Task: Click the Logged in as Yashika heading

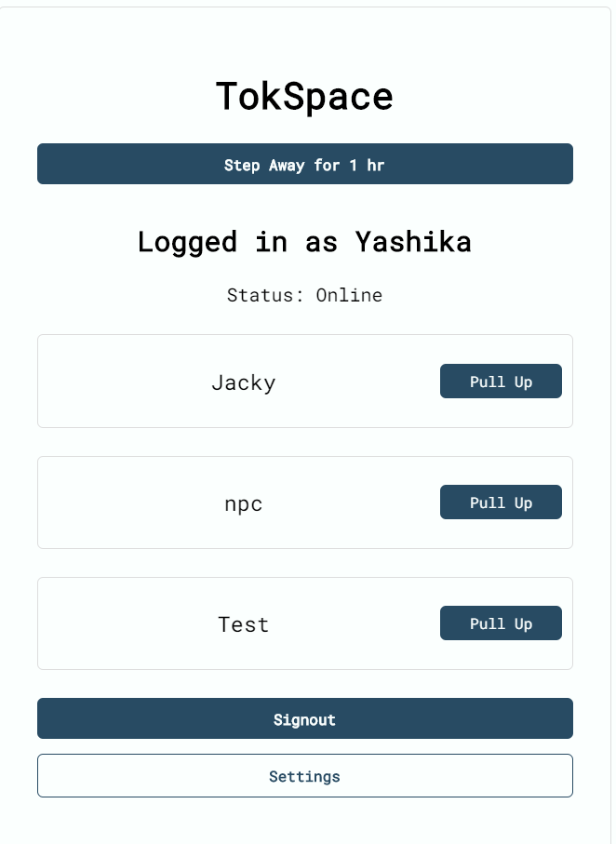Action: 304,242
